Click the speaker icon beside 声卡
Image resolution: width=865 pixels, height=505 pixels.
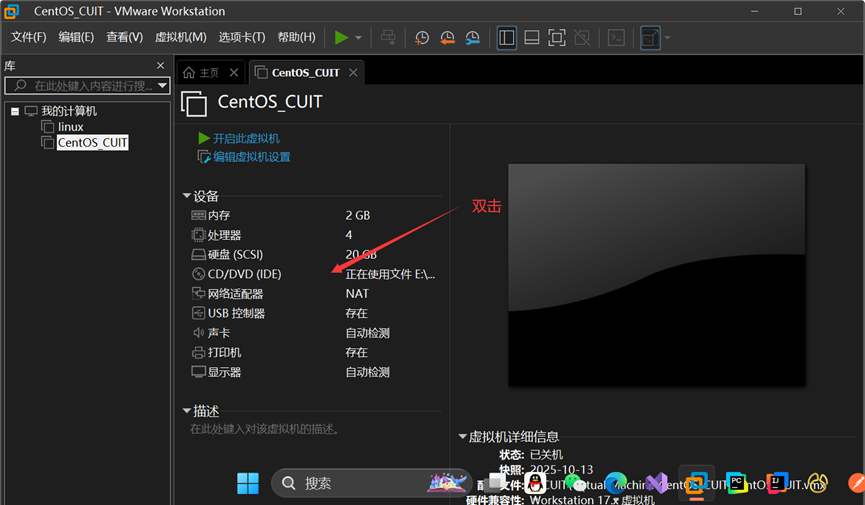coord(199,333)
